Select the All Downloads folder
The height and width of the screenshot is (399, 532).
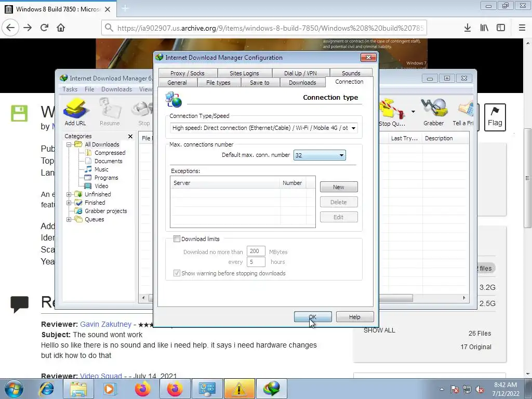point(102,144)
